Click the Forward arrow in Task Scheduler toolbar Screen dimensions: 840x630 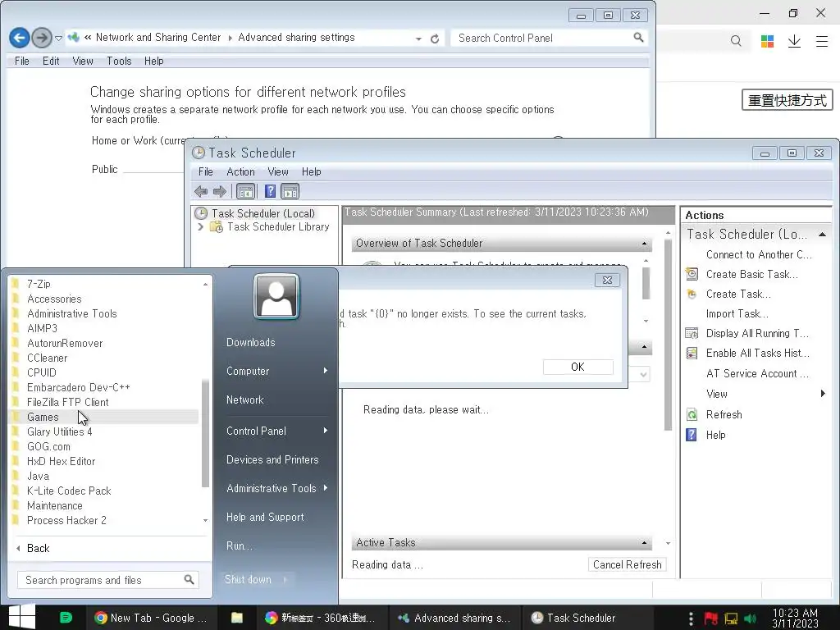click(220, 191)
